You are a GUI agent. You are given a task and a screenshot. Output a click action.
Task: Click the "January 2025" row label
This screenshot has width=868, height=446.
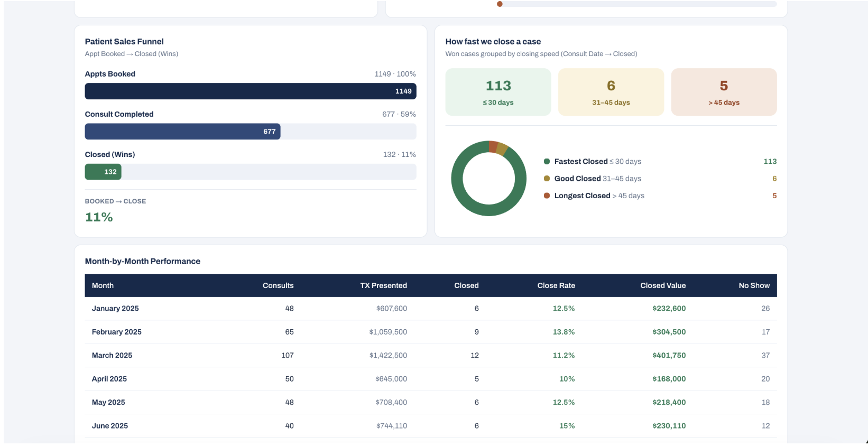115,309
